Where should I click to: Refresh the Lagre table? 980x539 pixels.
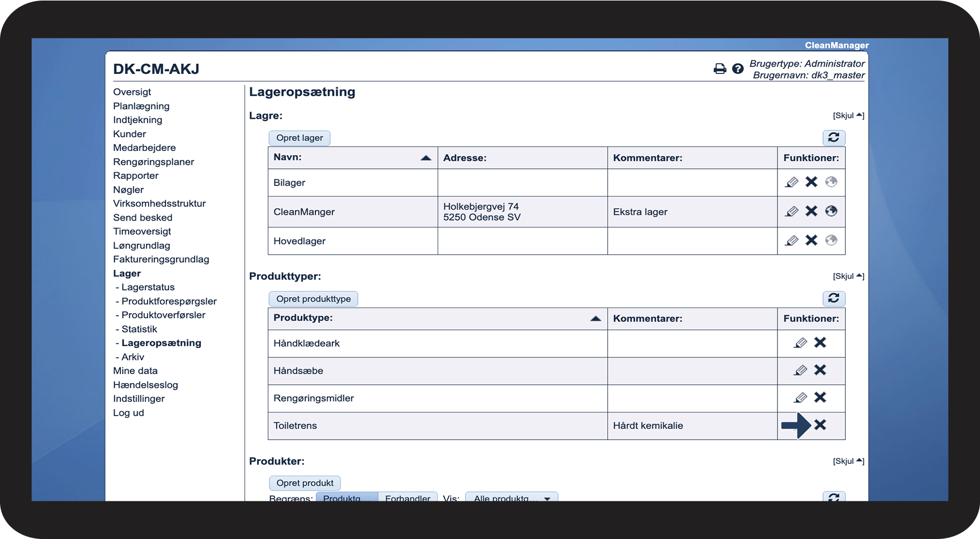pos(834,138)
